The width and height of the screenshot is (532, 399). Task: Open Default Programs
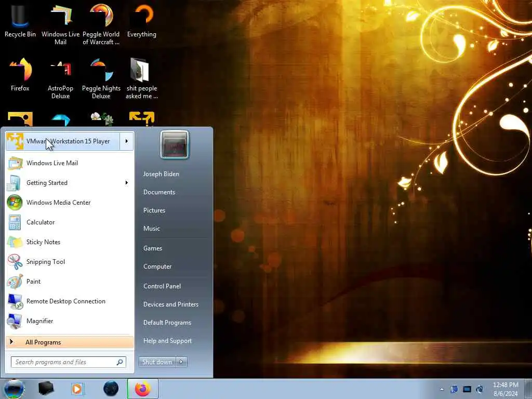[x=167, y=323]
